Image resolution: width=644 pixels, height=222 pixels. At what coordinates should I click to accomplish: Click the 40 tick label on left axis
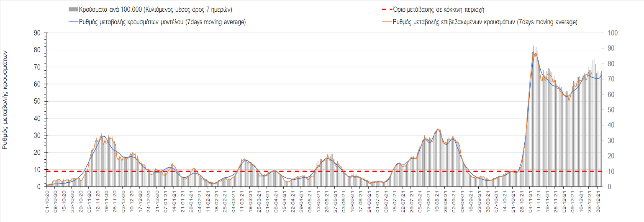pos(38,118)
